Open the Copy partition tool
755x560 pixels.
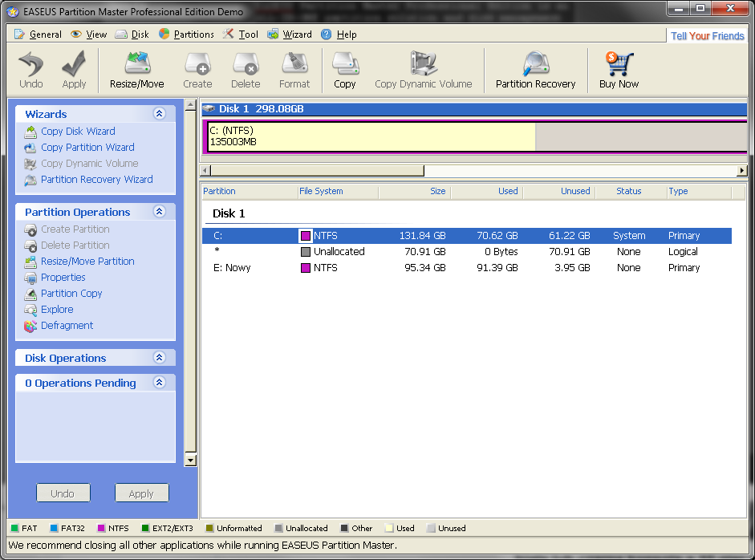coord(345,69)
